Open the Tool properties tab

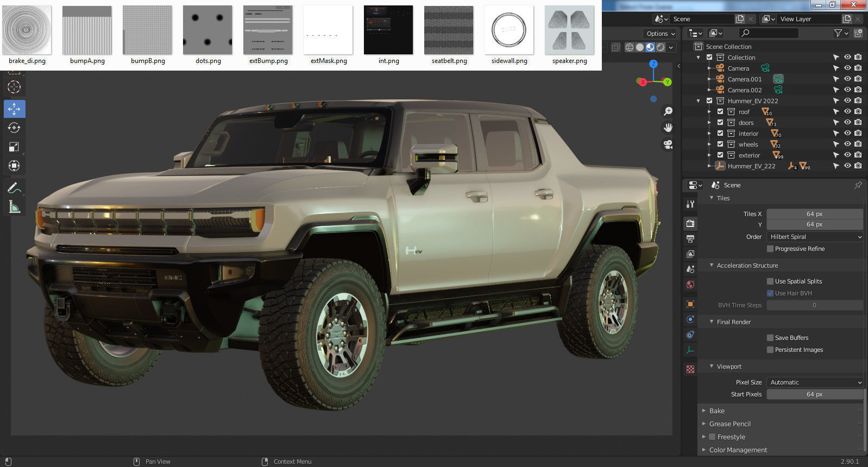[x=690, y=204]
